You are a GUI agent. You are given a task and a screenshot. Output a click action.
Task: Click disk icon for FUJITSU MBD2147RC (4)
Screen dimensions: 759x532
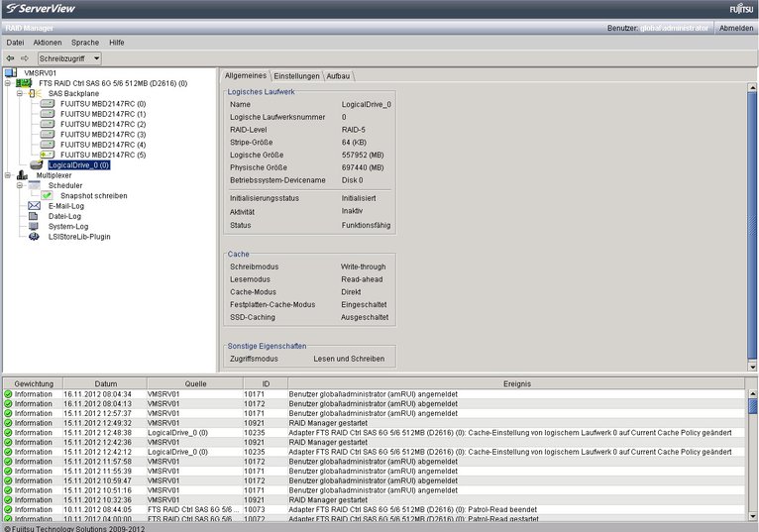point(47,145)
